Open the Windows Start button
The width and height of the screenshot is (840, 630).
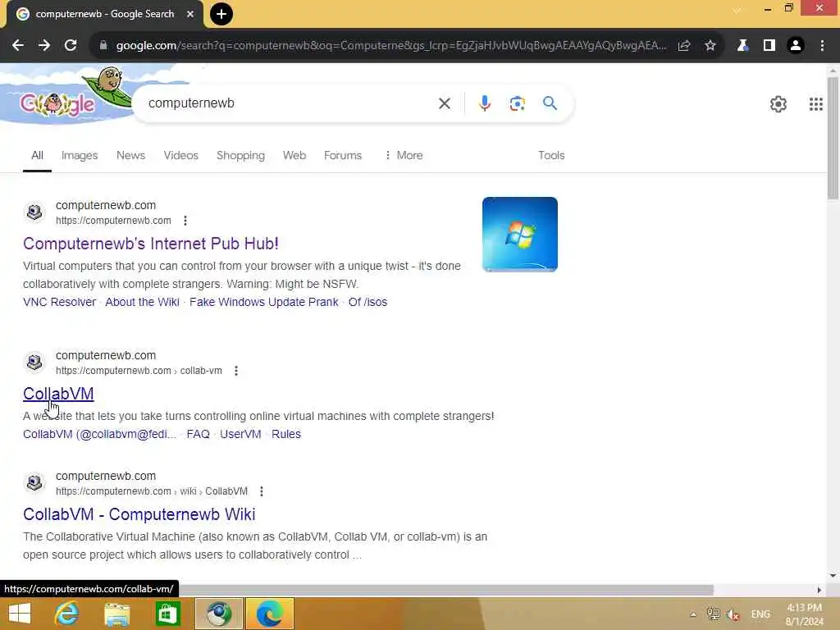20,614
